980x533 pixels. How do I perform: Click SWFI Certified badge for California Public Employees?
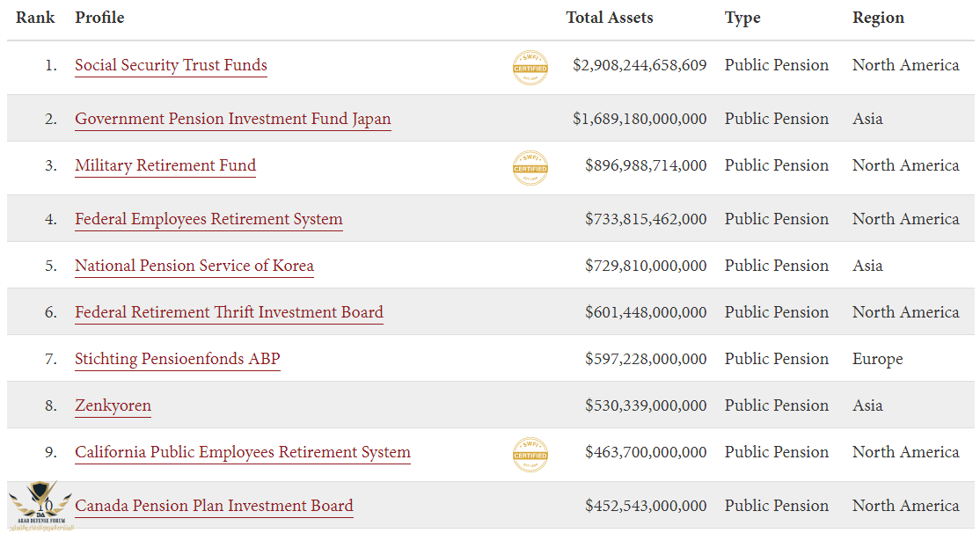530,455
